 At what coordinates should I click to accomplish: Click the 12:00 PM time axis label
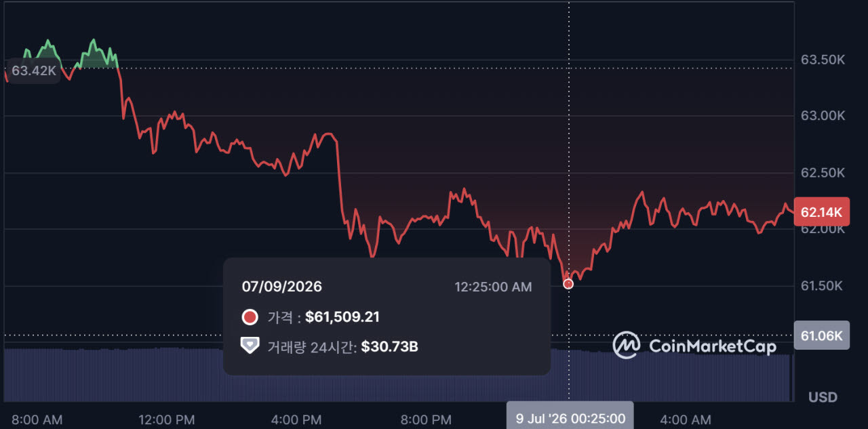coord(167,420)
